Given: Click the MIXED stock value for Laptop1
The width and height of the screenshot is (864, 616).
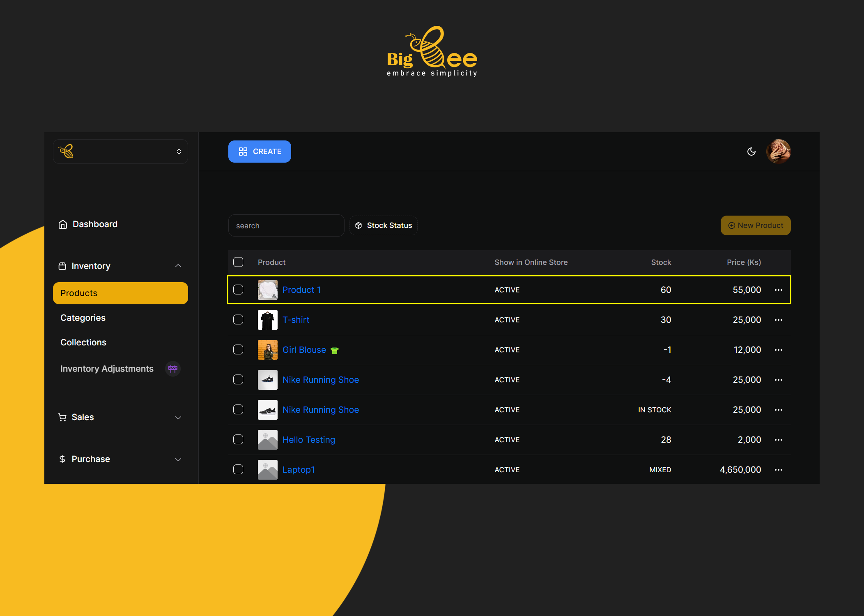Looking at the screenshot, I should (x=660, y=470).
